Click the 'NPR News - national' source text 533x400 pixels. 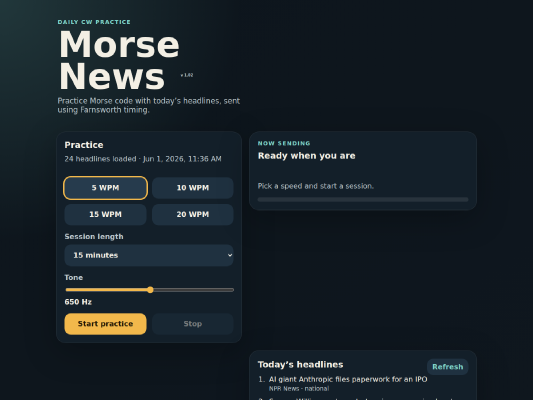coord(299,388)
